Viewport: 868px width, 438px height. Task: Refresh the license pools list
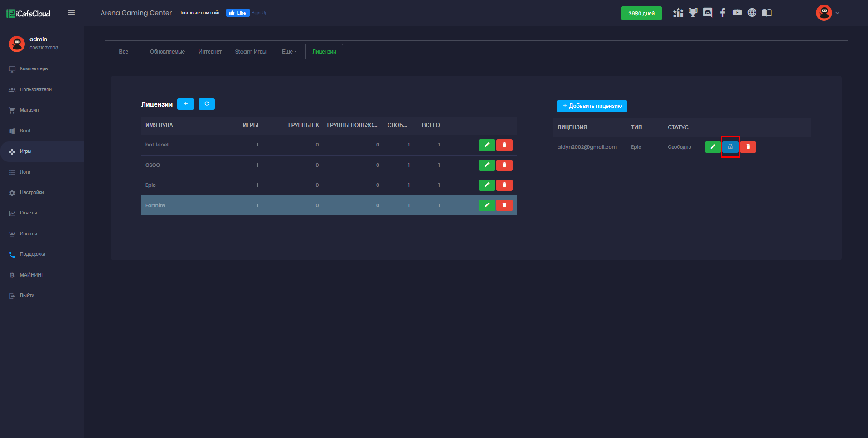(207, 104)
